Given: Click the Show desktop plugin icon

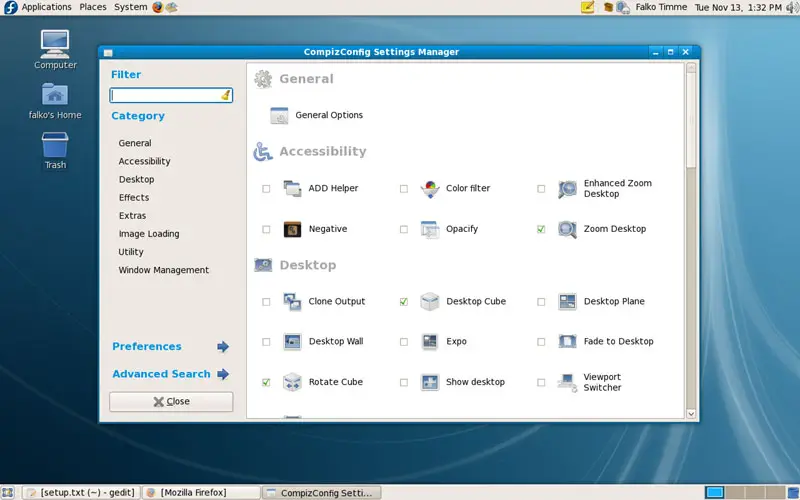Looking at the screenshot, I should pyautogui.click(x=430, y=382).
